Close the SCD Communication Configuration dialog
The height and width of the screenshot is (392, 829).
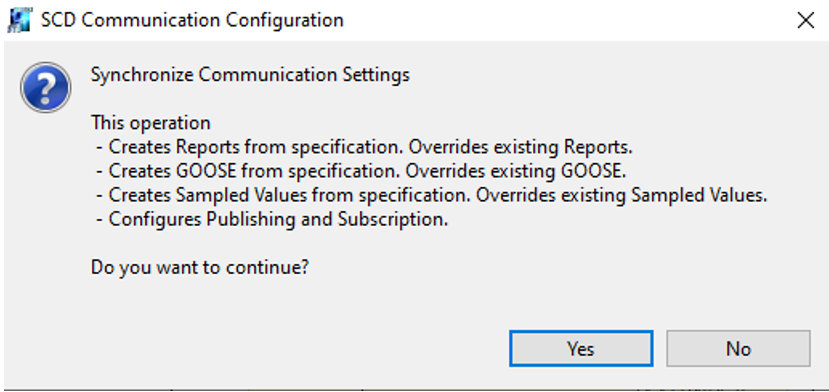pyautogui.click(x=805, y=21)
